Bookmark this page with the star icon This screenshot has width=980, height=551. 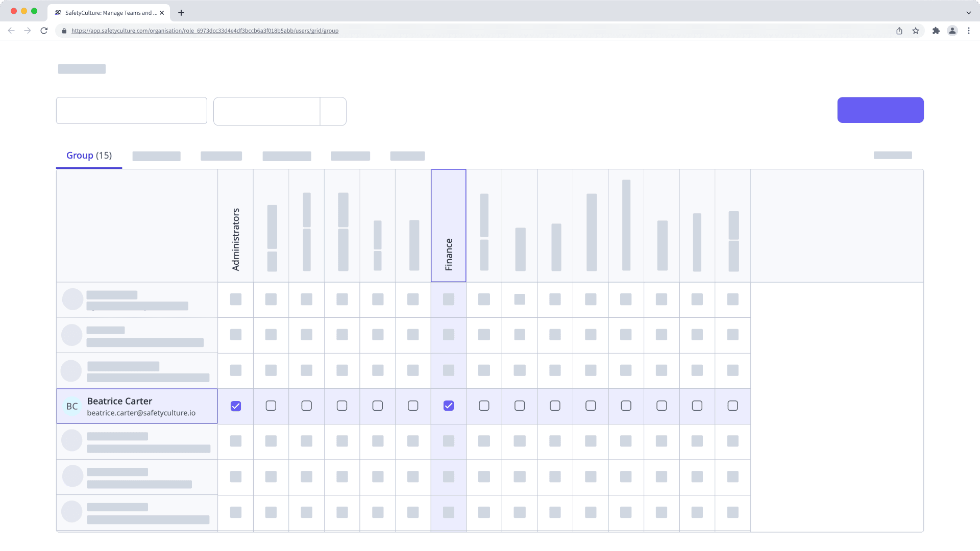point(915,31)
